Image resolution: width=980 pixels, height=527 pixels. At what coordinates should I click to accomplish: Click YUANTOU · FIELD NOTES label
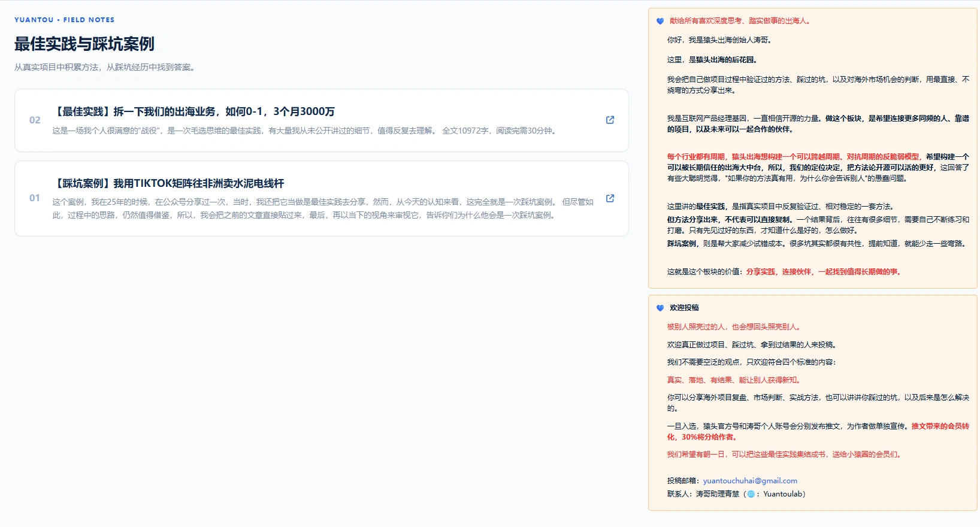(x=64, y=20)
